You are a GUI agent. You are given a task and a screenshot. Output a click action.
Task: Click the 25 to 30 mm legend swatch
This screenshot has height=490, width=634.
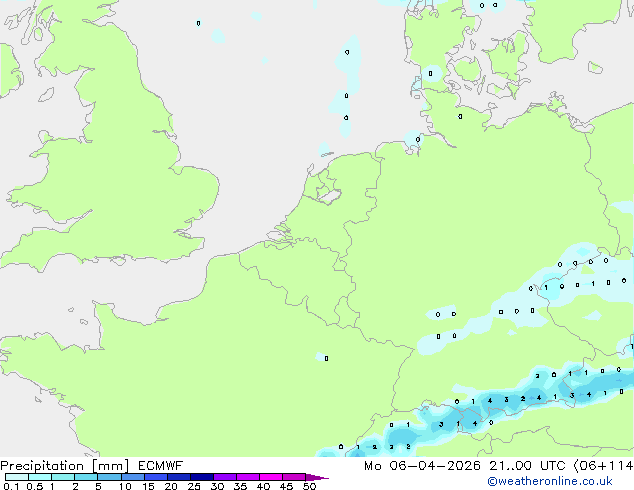click(x=201, y=477)
